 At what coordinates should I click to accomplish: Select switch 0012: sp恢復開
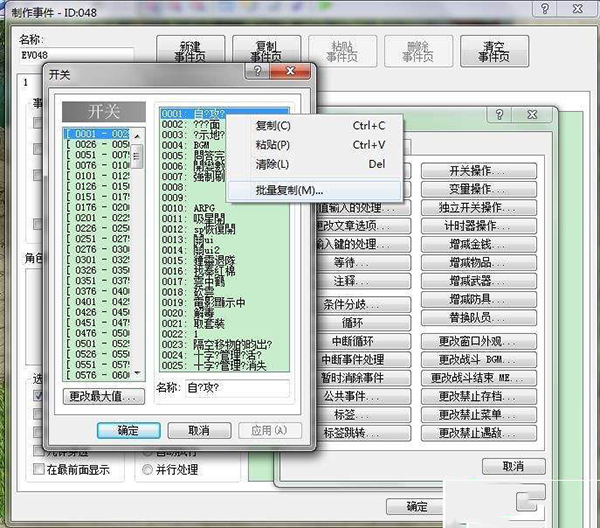[224, 229]
